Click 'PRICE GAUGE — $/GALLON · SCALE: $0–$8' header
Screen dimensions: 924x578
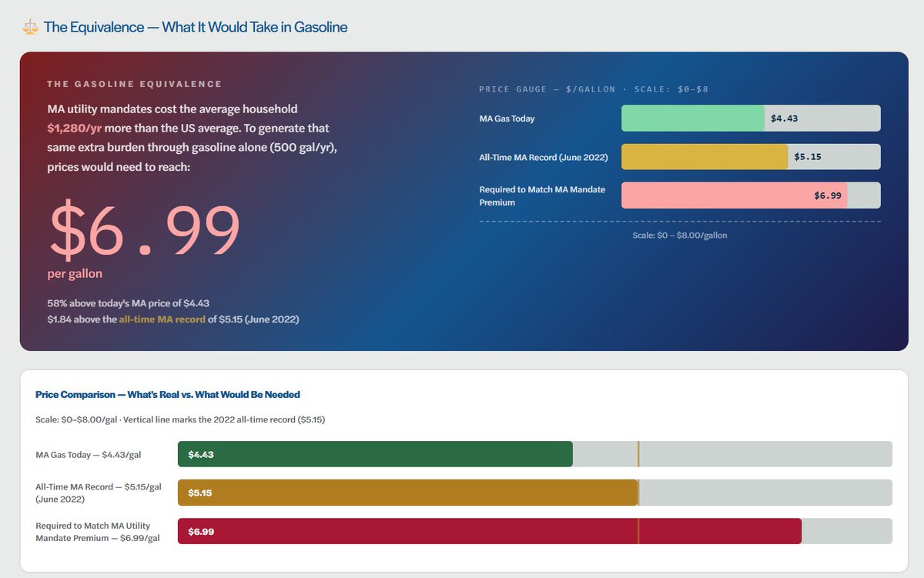[594, 89]
